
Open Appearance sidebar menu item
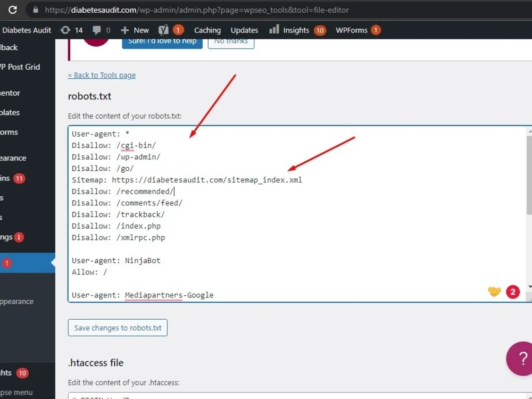pos(13,158)
